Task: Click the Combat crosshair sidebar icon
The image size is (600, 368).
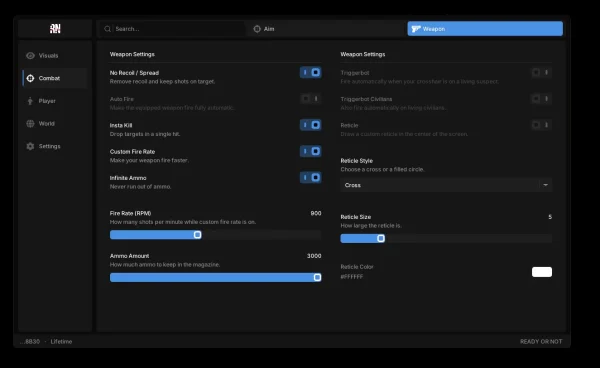Action: pos(30,78)
